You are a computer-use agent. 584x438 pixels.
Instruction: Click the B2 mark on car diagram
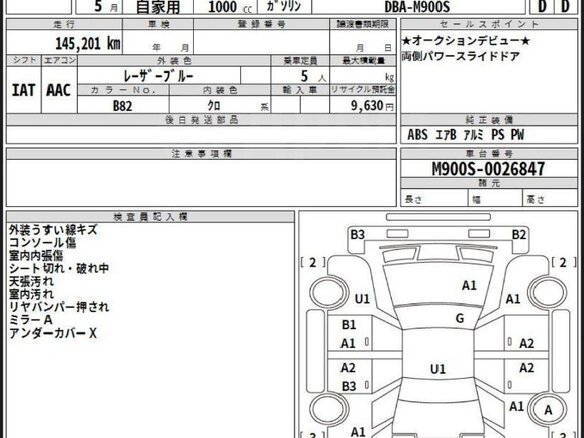tap(518, 235)
